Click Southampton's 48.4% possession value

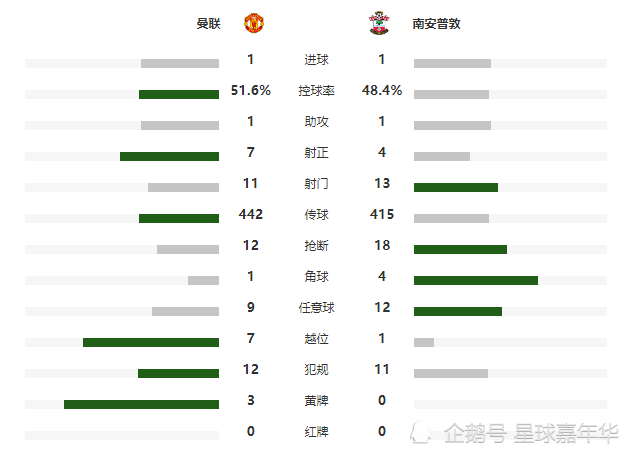(382, 90)
